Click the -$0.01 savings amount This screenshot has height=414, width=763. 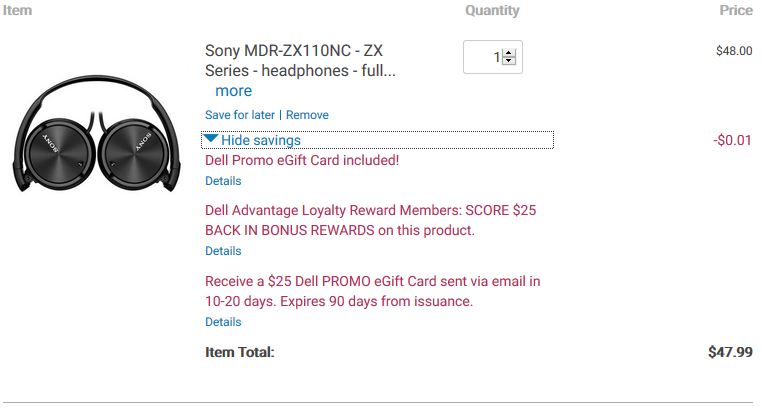click(732, 140)
